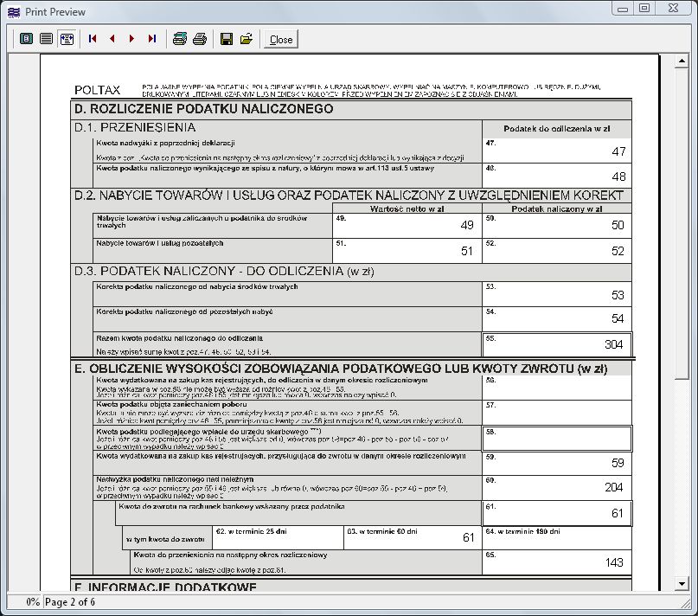Switch to whole page zoom view
Viewport: 698px width, 616px height.
coord(26,39)
